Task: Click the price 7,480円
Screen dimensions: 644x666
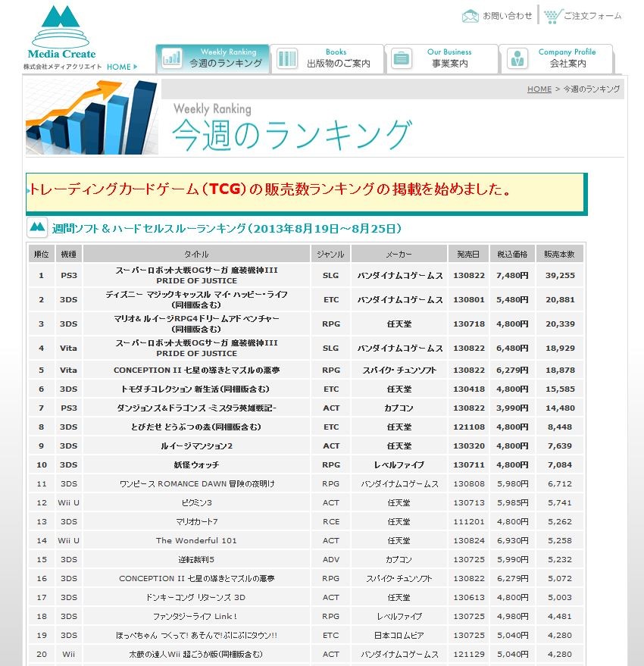Action: (512, 275)
